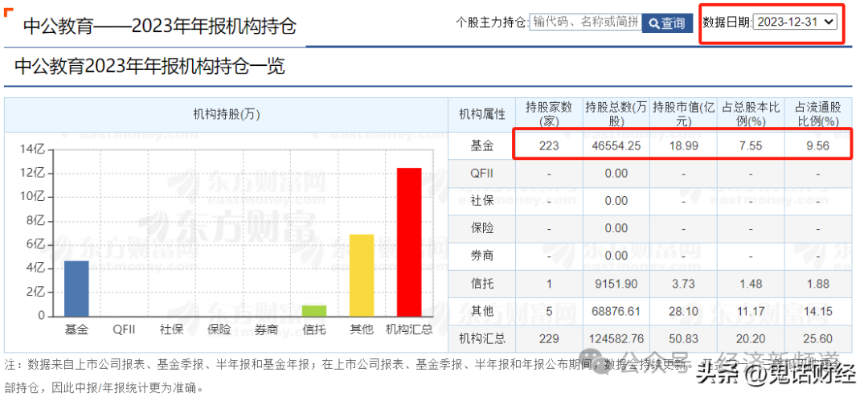
Task: Click fund market value 18.99
Action: (x=684, y=146)
